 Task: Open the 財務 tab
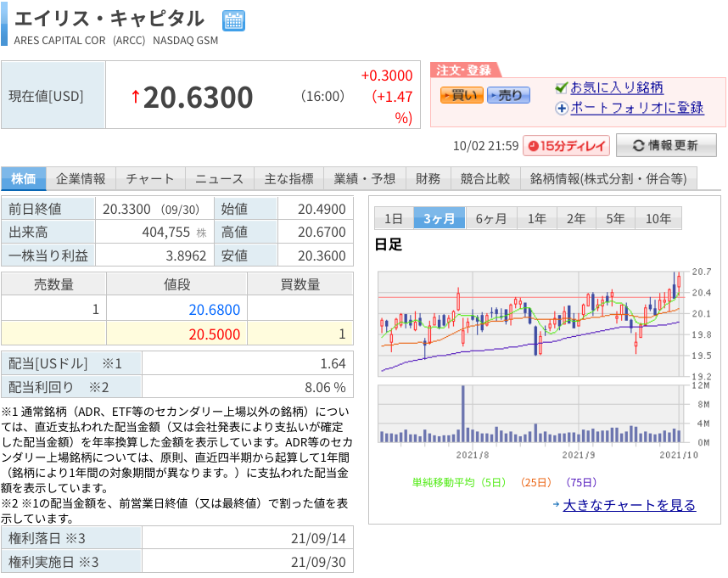coord(428,179)
